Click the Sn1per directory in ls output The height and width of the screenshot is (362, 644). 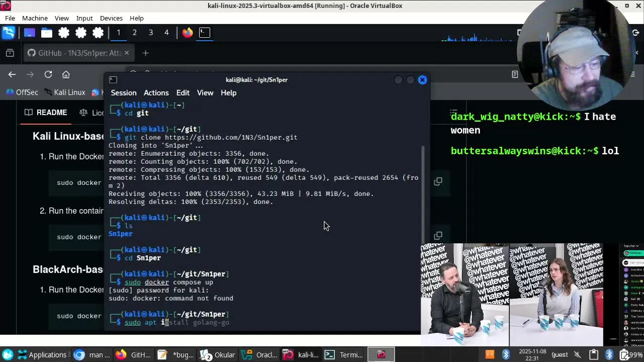(121, 234)
